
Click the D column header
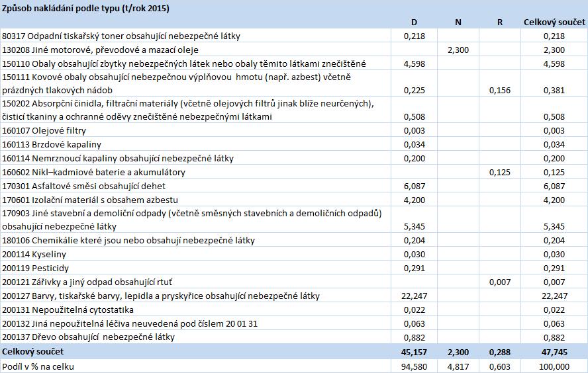coord(414,22)
